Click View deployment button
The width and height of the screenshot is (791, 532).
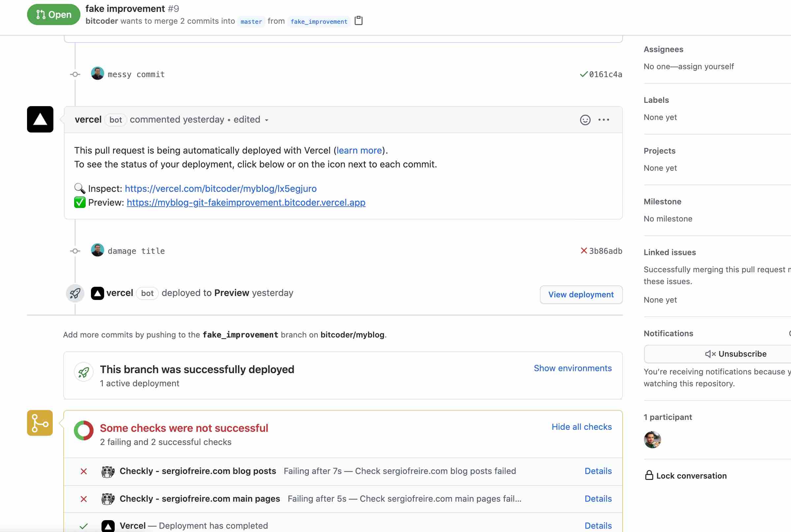point(581,294)
